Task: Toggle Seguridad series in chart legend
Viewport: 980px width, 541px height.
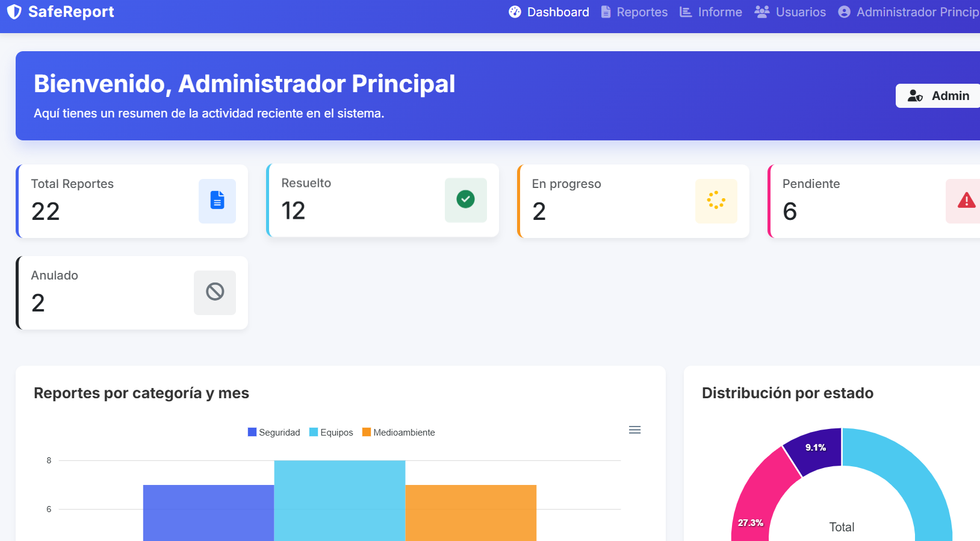Action: click(x=274, y=433)
